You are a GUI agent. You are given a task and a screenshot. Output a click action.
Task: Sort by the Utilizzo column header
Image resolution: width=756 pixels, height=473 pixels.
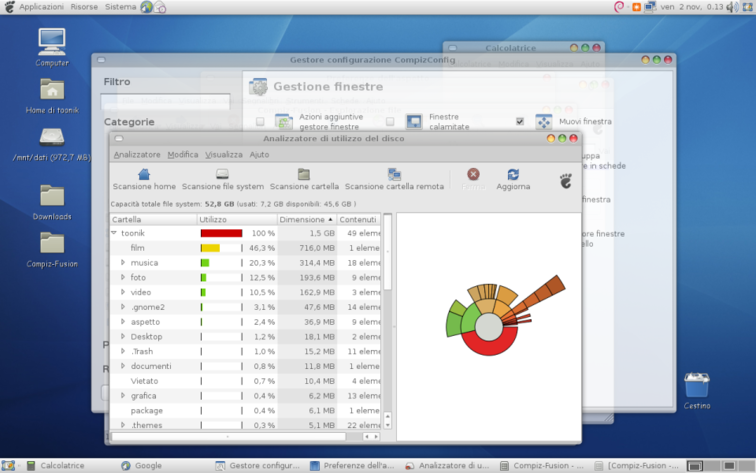[x=237, y=219]
